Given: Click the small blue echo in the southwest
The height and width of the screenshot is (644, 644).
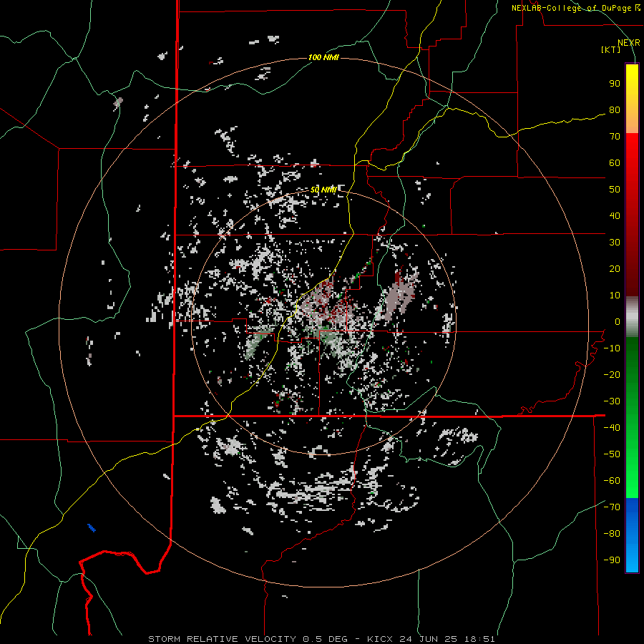Looking at the screenshot, I should [92, 528].
